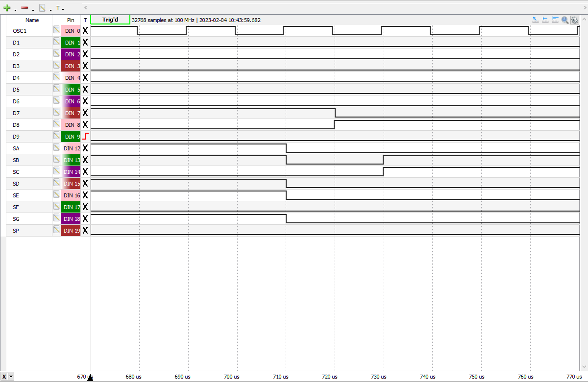Open SA trigger condition X cell

point(85,148)
